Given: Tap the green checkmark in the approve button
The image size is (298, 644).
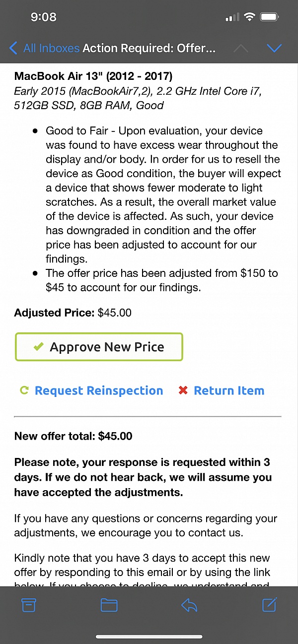Looking at the screenshot, I should click(38, 347).
